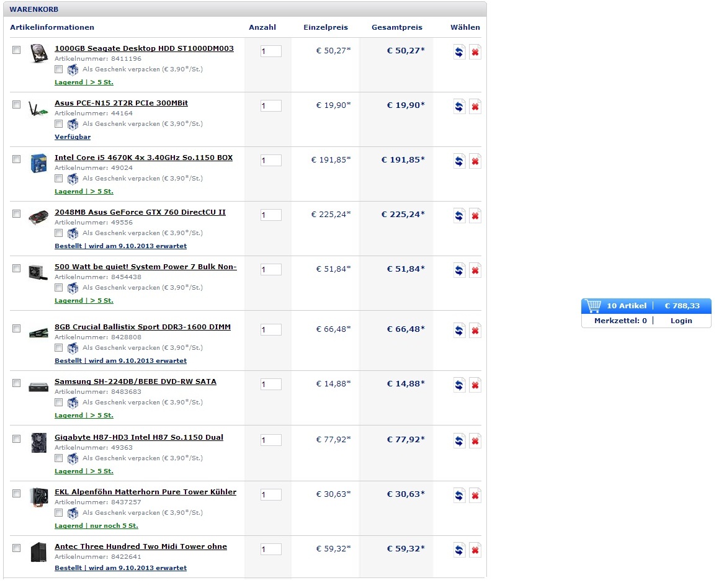Click gift box icon for Samsung DVD-RW
Screen dimensions: 719x588
[73, 403]
